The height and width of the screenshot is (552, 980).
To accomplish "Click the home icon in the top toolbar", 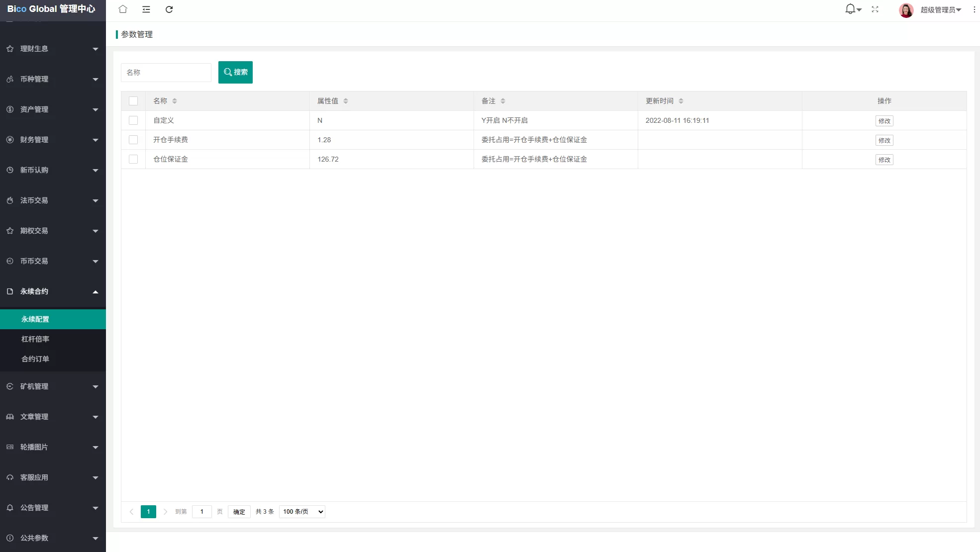I will coord(123,9).
